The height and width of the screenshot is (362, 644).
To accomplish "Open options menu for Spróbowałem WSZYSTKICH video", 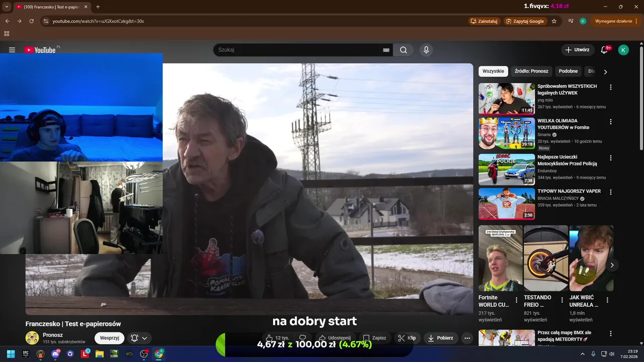I will point(611,87).
